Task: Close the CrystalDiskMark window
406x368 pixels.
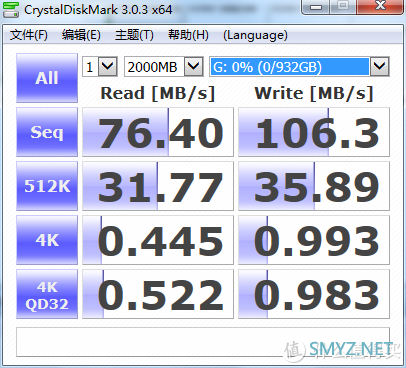Action: point(380,6)
